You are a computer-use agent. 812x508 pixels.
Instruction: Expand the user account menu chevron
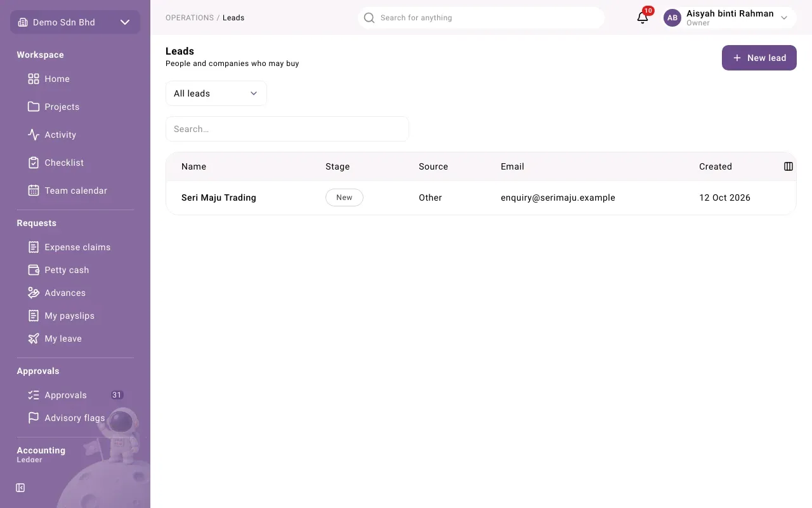(784, 18)
